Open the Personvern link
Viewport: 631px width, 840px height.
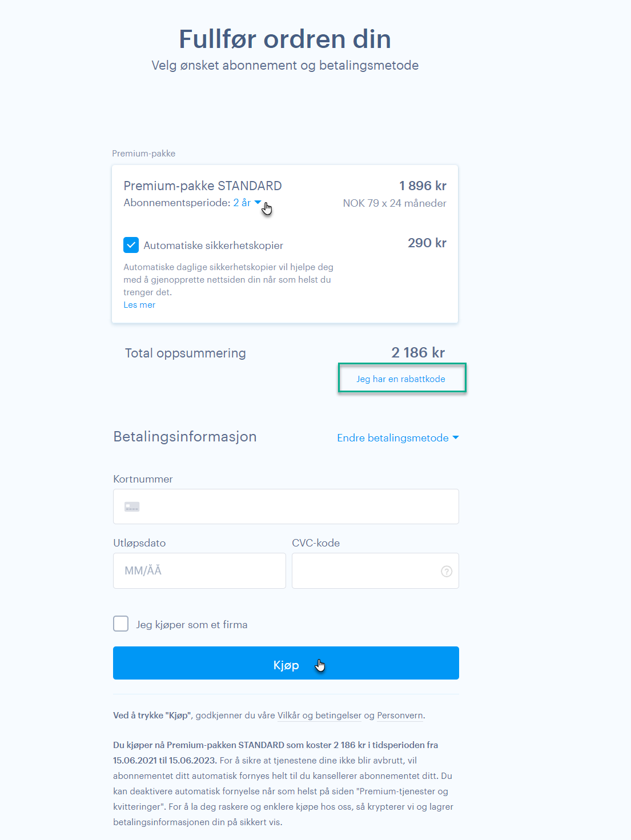point(400,716)
